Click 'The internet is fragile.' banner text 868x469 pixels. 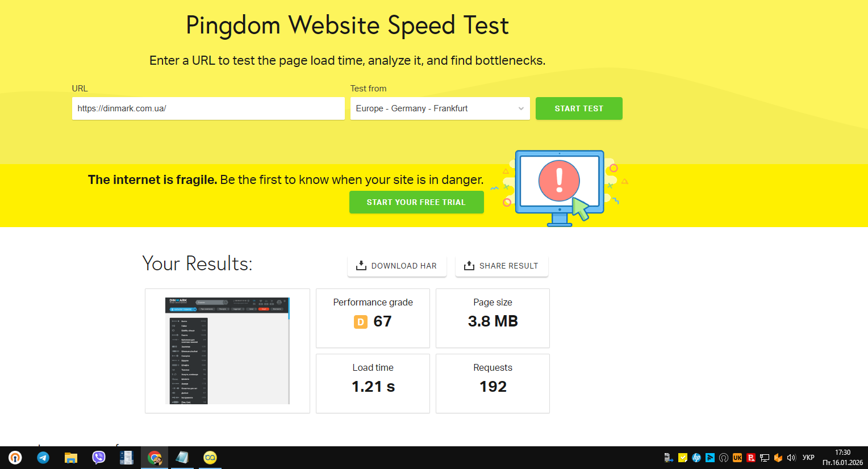click(152, 180)
